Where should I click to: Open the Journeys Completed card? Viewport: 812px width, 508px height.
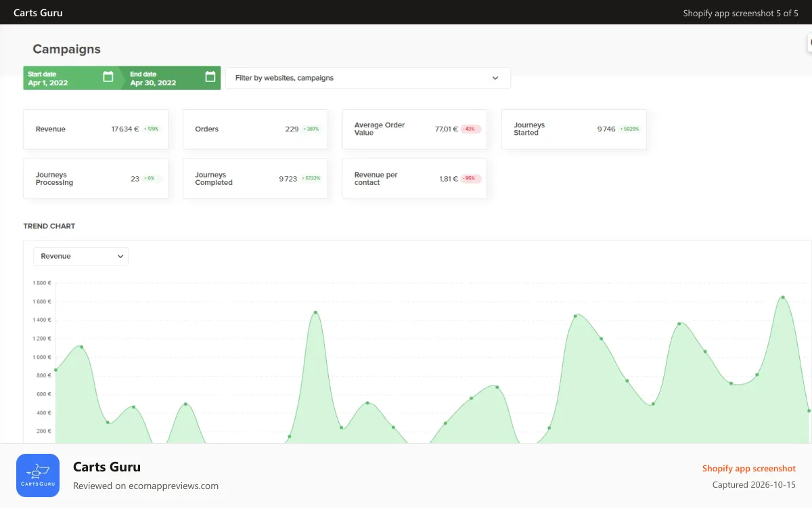point(255,179)
